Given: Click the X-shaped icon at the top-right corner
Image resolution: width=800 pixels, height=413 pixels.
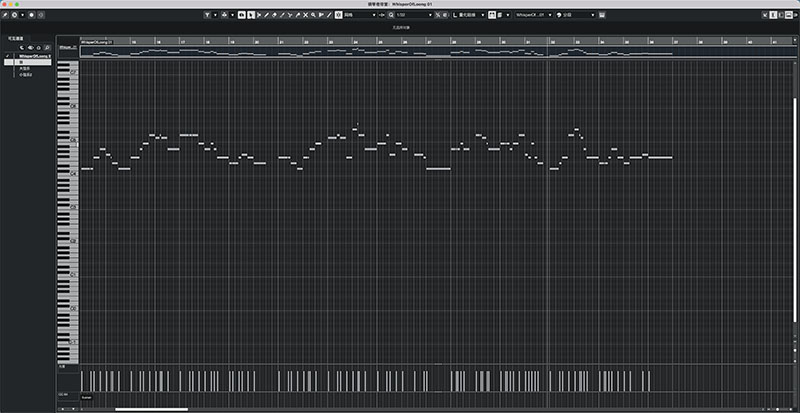Looking at the screenshot, I should (765, 15).
